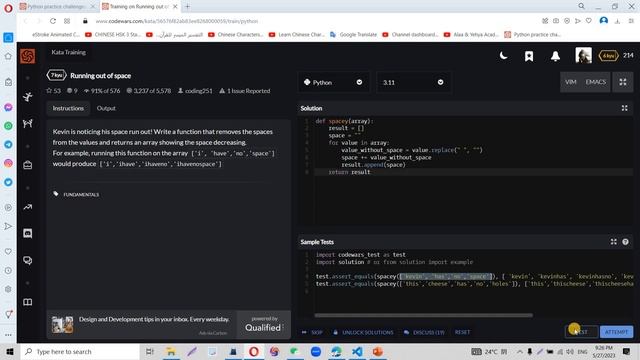Screen dimensions: 640x360
Task: Open the Codewars logo home link
Action: (x=27, y=56)
